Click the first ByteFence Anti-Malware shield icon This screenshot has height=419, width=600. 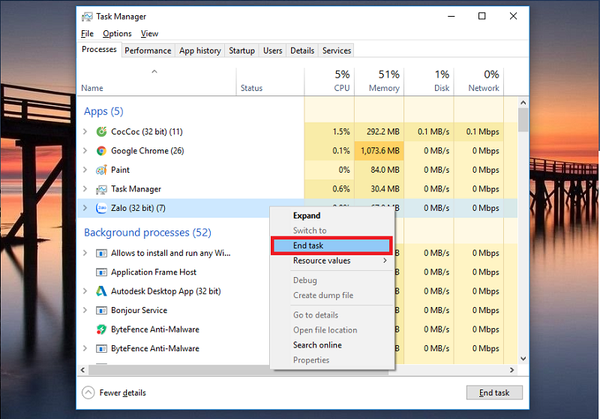point(101,329)
